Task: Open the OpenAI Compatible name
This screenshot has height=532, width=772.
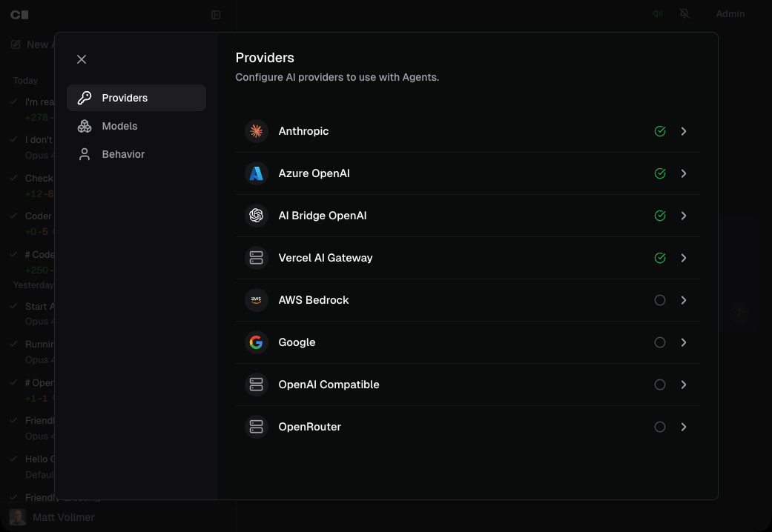Action: pyautogui.click(x=329, y=385)
